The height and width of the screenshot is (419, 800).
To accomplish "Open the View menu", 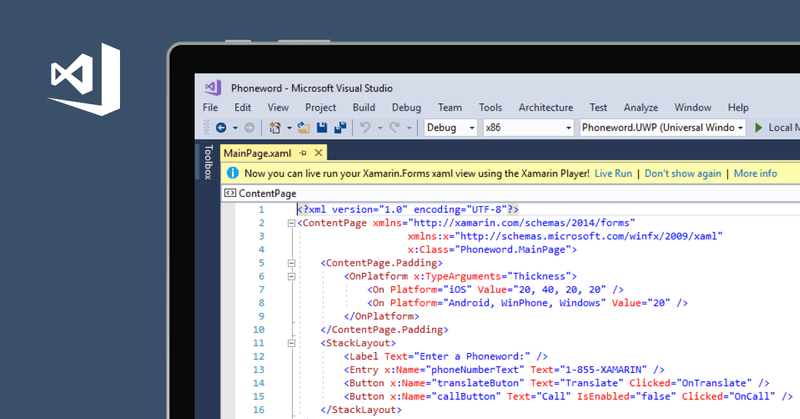I will (278, 108).
